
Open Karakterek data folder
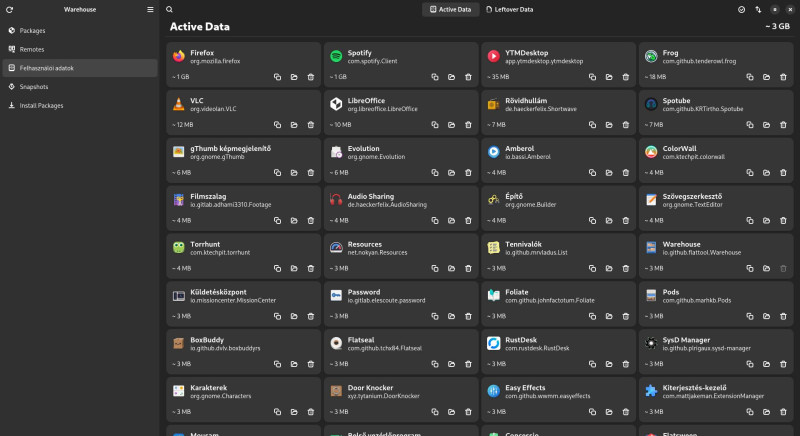[294, 412]
